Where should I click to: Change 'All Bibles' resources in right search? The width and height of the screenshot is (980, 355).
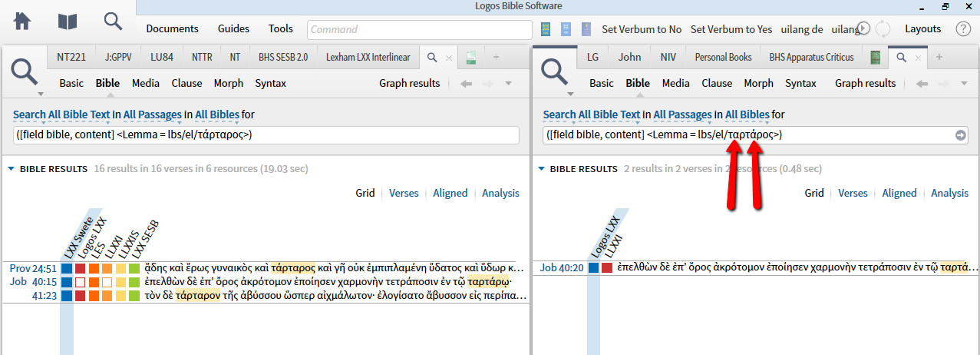coord(747,114)
